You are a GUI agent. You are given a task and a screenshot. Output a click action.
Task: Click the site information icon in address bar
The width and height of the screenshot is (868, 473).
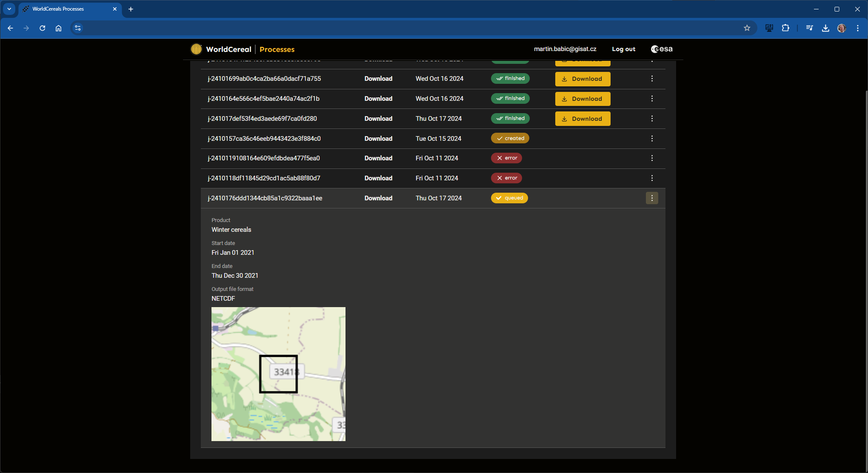pos(77,28)
